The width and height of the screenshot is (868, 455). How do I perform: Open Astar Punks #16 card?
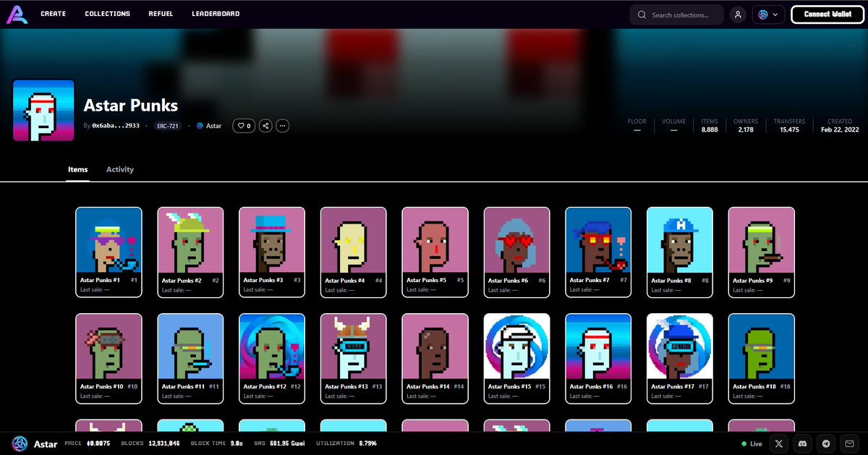click(x=598, y=359)
